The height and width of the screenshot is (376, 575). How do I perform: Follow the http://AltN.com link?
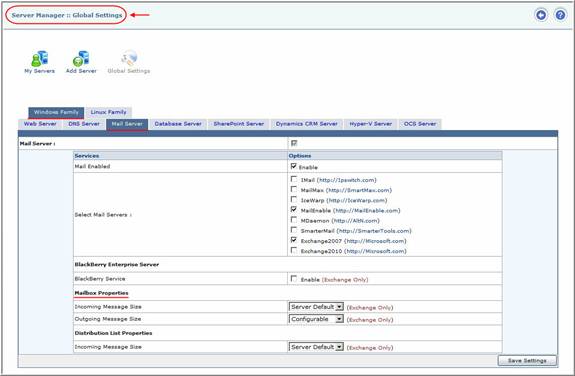(355, 221)
